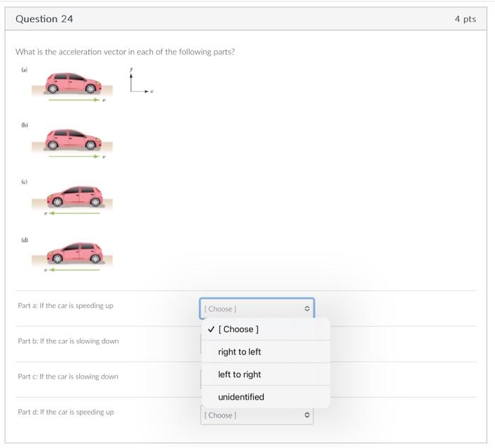Click the (c) figure label
This screenshot has height=448, width=495.
click(25, 182)
